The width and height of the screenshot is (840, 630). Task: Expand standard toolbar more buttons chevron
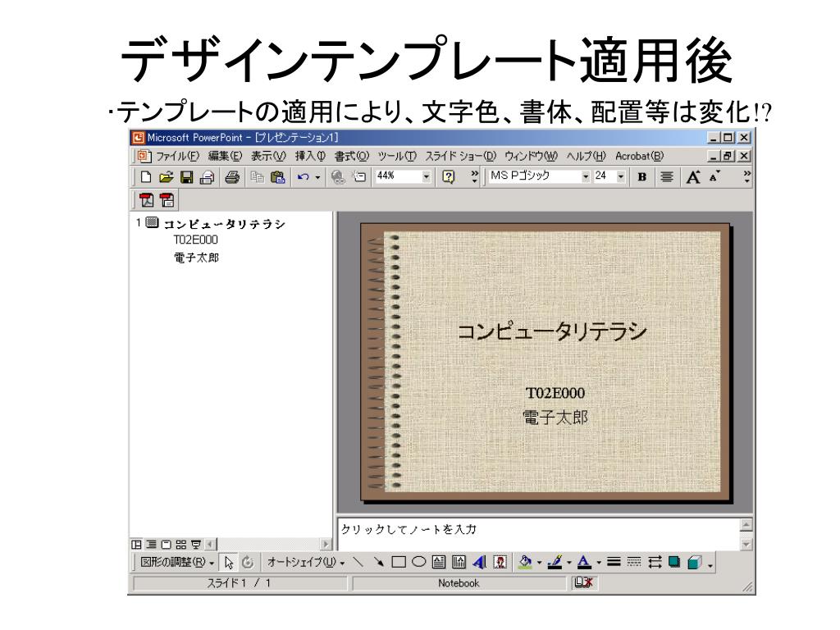(x=475, y=177)
